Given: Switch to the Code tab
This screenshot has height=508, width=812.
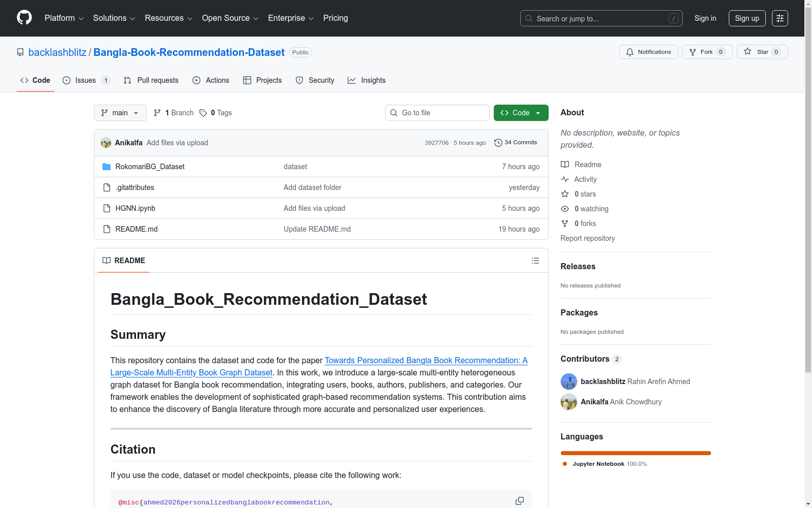Looking at the screenshot, I should [x=36, y=80].
